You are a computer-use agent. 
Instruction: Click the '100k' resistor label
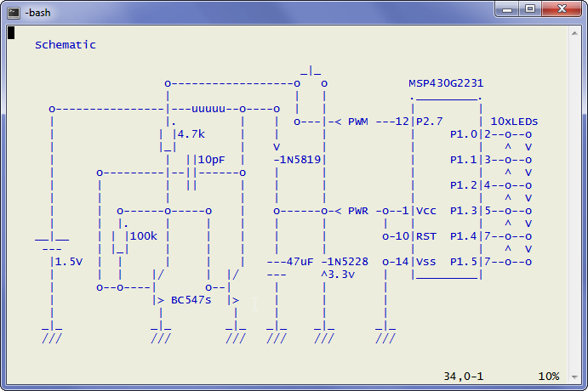pyautogui.click(x=143, y=236)
